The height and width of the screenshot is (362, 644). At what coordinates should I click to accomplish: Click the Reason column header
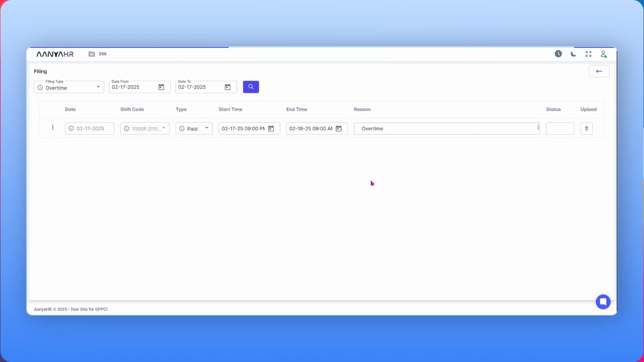362,109
